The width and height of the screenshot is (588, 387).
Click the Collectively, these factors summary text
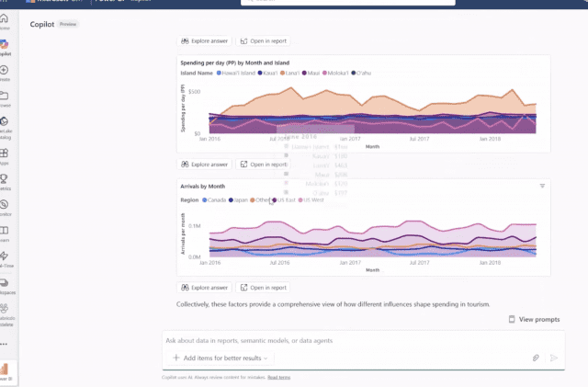coord(333,304)
